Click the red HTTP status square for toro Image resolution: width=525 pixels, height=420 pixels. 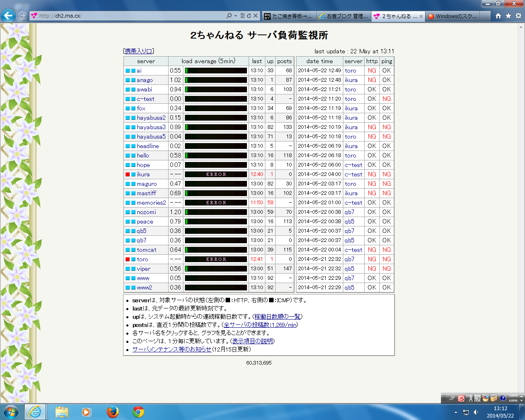128,259
